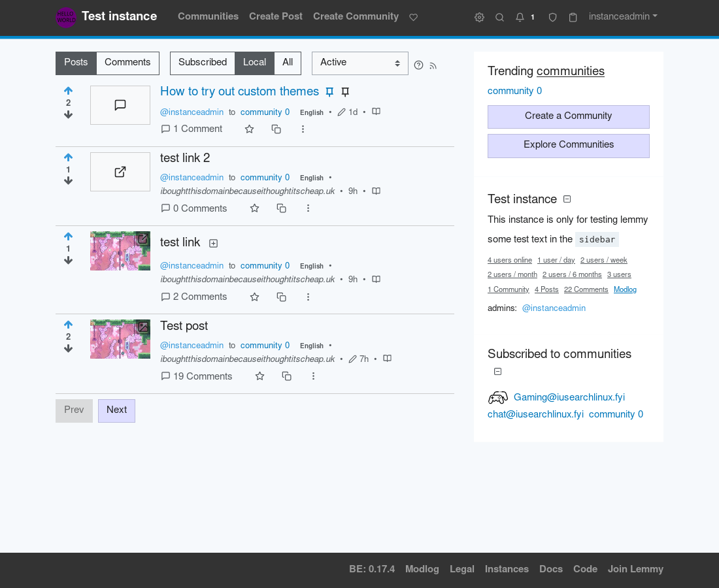Expand the "test link" post image
The height and width of the screenshot is (588, 719).
pyautogui.click(x=213, y=242)
